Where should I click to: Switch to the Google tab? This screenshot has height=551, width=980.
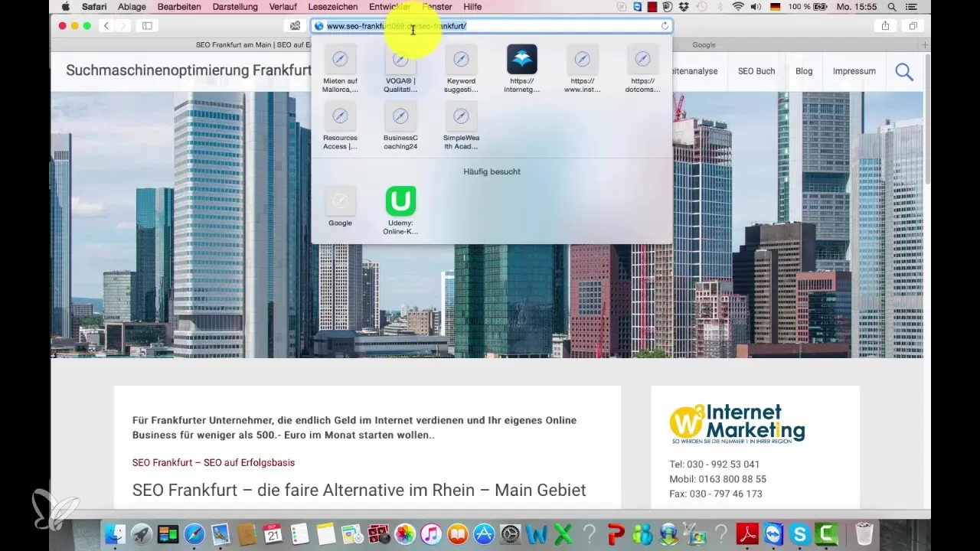click(x=704, y=45)
